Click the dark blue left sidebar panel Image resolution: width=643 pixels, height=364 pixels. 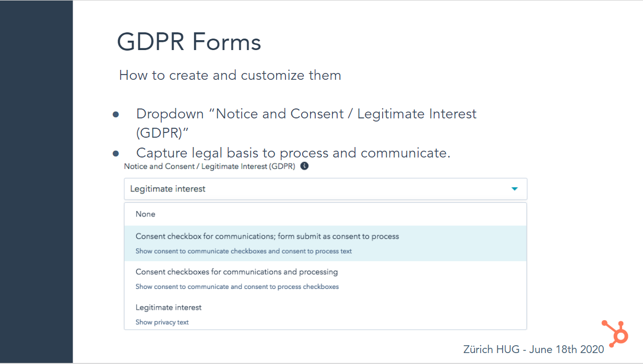36,182
